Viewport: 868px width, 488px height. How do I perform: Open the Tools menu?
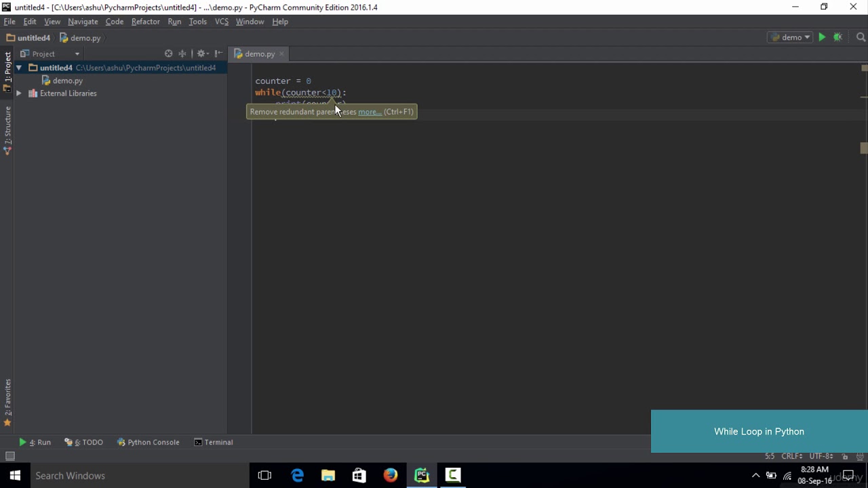197,22
